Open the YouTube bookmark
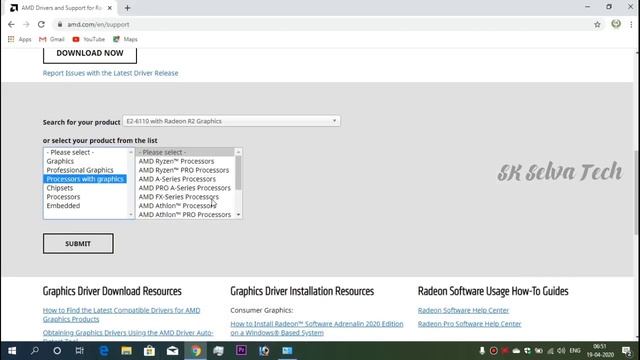This screenshot has width=640, height=360. (89, 39)
